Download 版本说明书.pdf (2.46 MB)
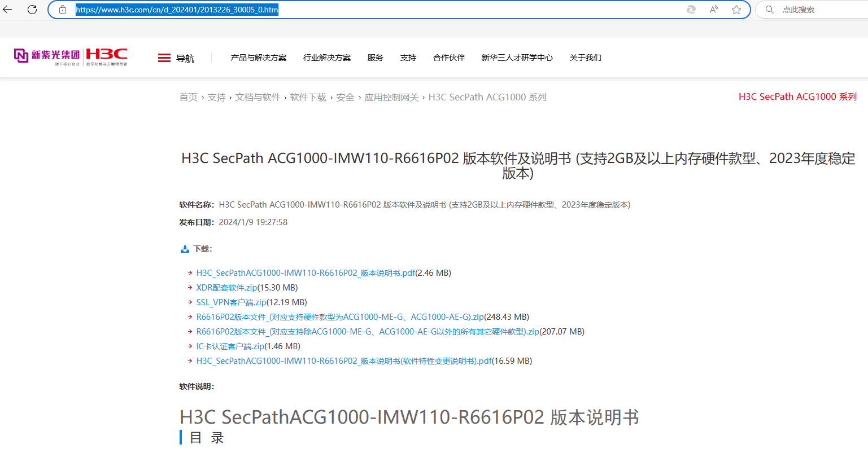The image size is (868, 453). [x=306, y=273]
